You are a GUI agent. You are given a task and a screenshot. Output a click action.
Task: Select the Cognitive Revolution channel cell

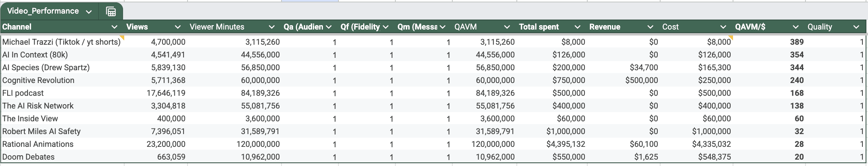pos(38,80)
